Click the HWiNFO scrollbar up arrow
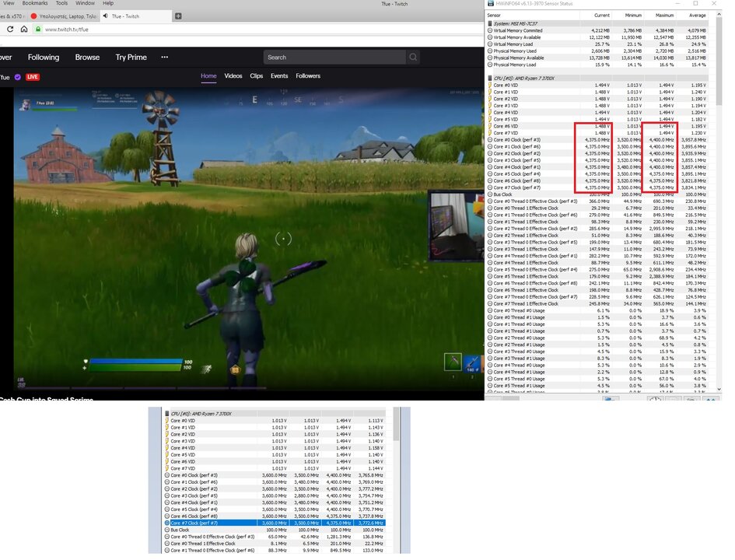The width and height of the screenshot is (735, 560). [719, 15]
